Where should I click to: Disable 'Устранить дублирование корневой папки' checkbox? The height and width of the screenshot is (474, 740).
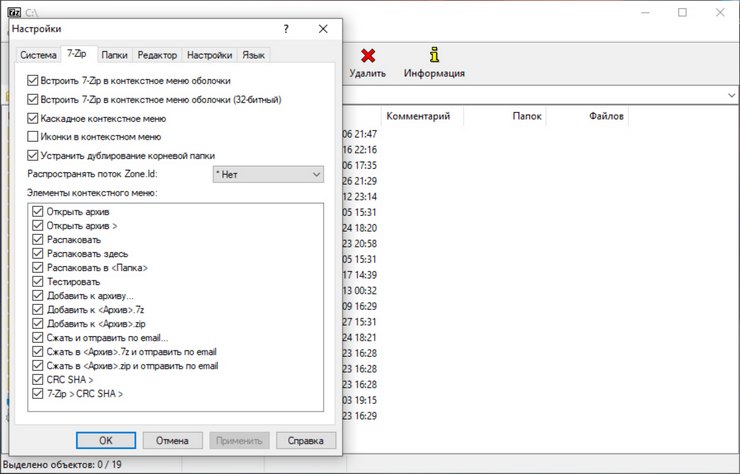(x=33, y=155)
